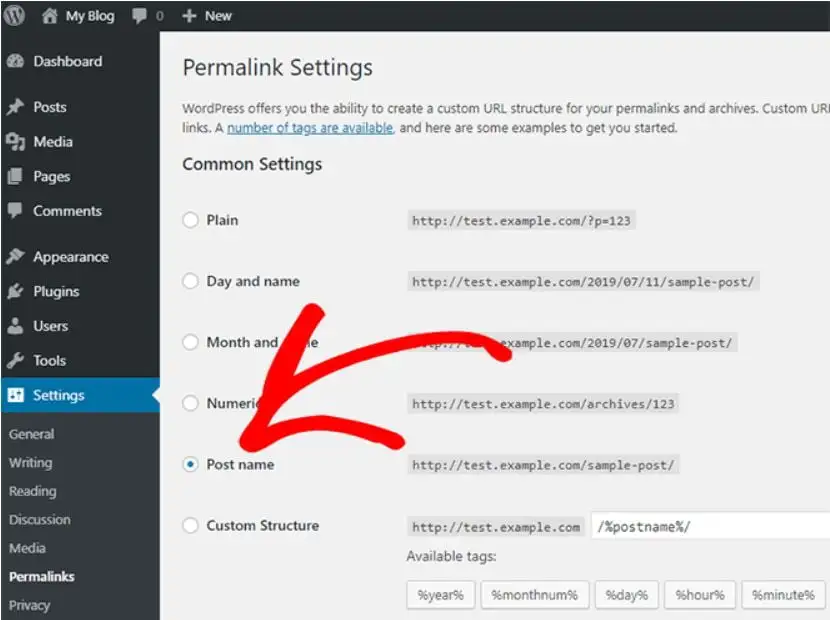Click the WordPress logo icon
Screen dimensions: 830x620
click(x=14, y=15)
